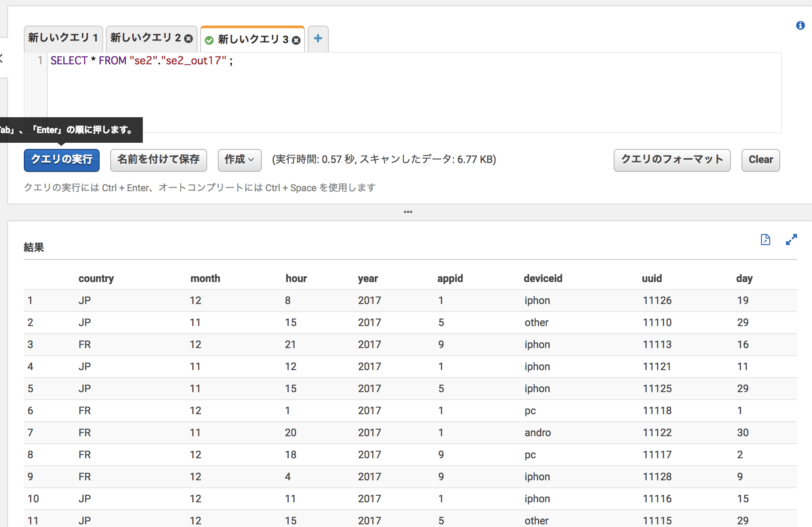Screen dimensions: 812x527
Task: Switch to 新しいクエリ 2 tab
Action: click(x=145, y=38)
